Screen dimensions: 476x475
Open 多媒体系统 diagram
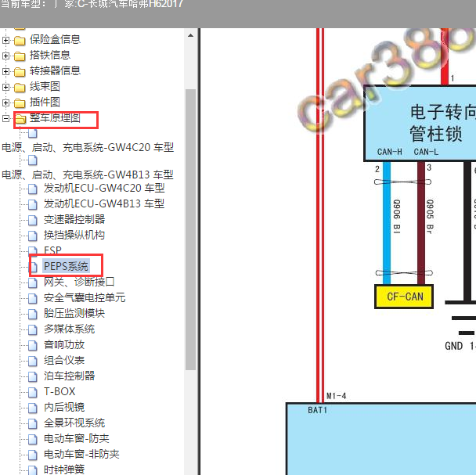point(69,329)
